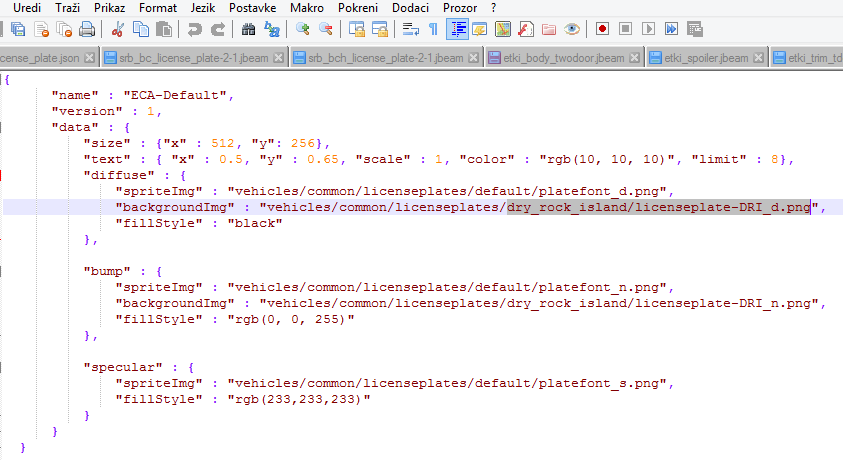The height and width of the screenshot is (460, 843).
Task: Toggle the highlighted Indent Guide icon
Action: tap(457, 29)
